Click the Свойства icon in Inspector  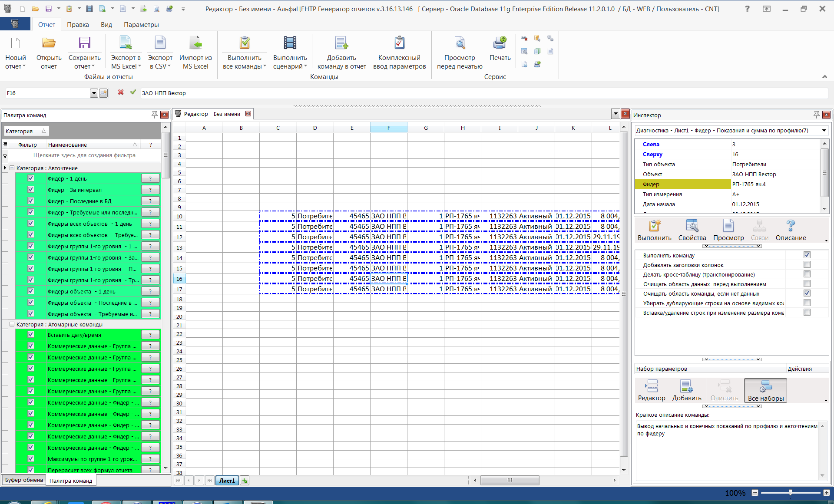692,227
